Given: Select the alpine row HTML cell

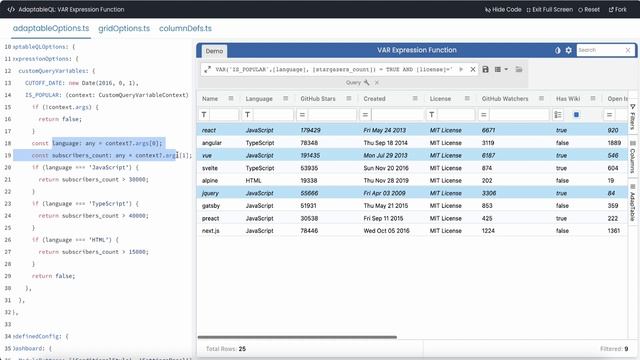Looking at the screenshot, I should (x=253, y=180).
